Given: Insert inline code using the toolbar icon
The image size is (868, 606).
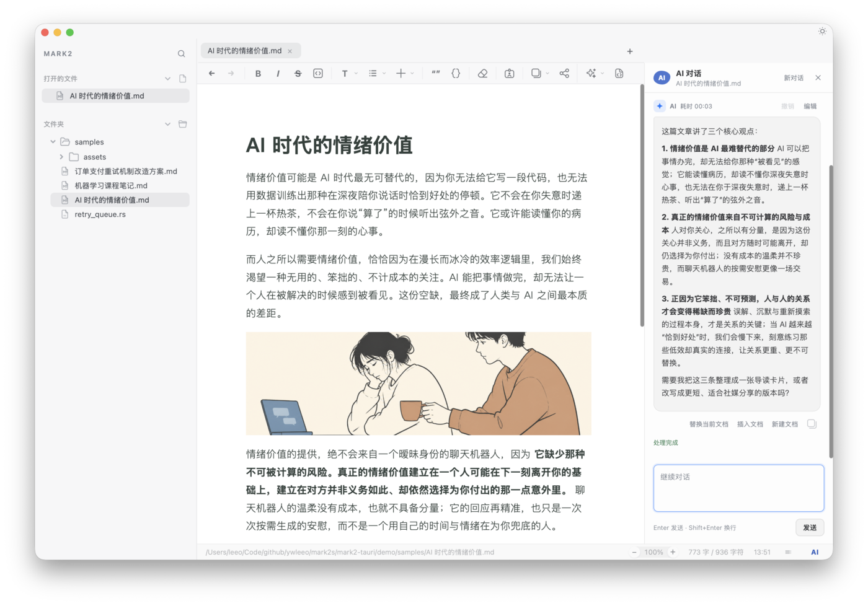Looking at the screenshot, I should coord(318,73).
